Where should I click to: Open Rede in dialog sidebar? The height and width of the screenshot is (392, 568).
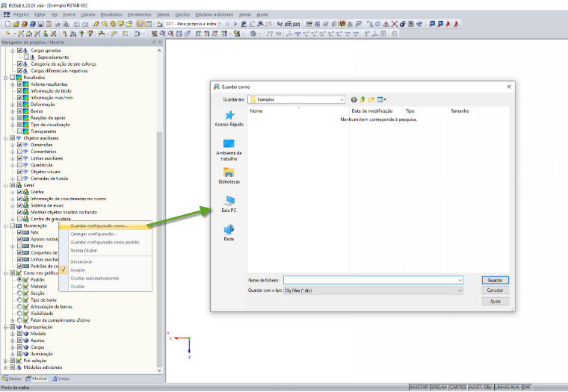pyautogui.click(x=229, y=233)
